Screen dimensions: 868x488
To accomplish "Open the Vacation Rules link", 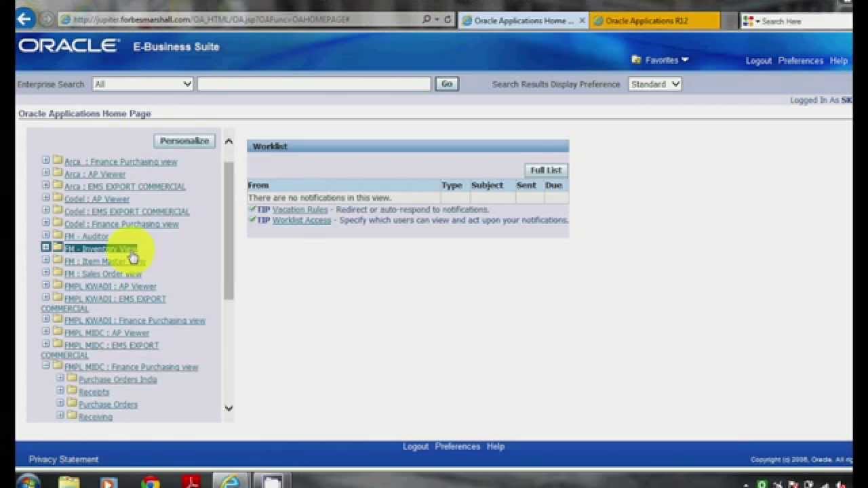I will pyautogui.click(x=300, y=209).
